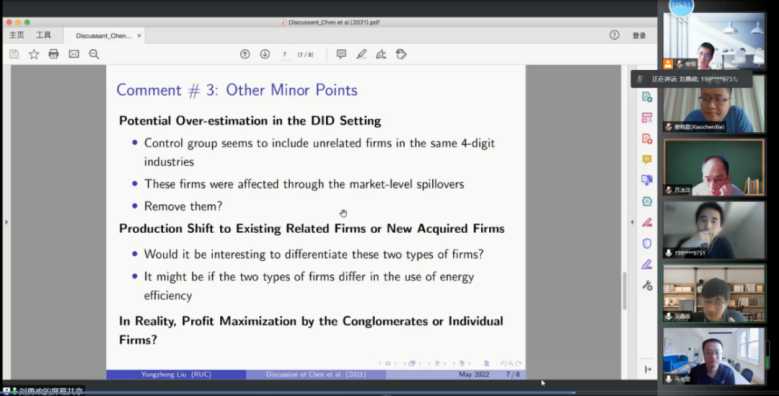Go to previous page with up arrow
Screen dimensions: 779x396
point(245,54)
